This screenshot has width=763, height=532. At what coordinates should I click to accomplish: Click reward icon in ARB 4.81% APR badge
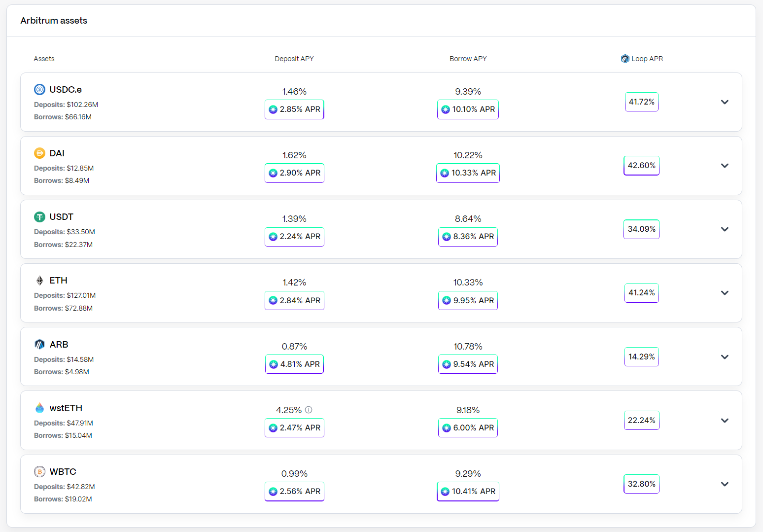pyautogui.click(x=274, y=364)
